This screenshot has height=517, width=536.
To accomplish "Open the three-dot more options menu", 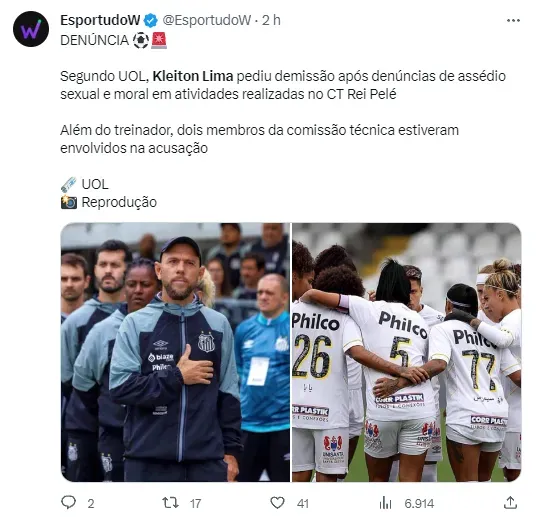I will pos(513,21).
